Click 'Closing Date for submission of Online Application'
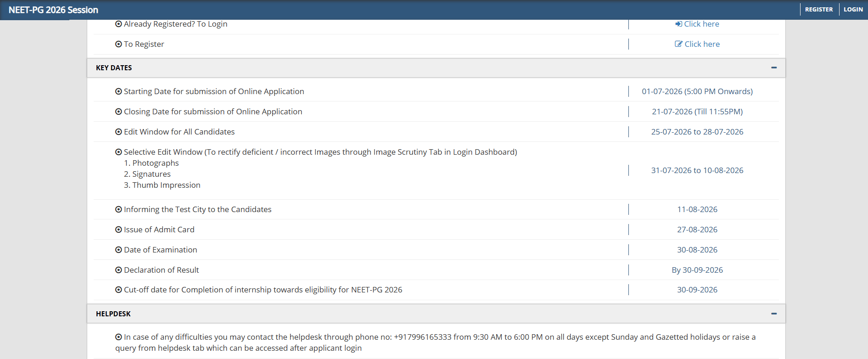 point(213,112)
